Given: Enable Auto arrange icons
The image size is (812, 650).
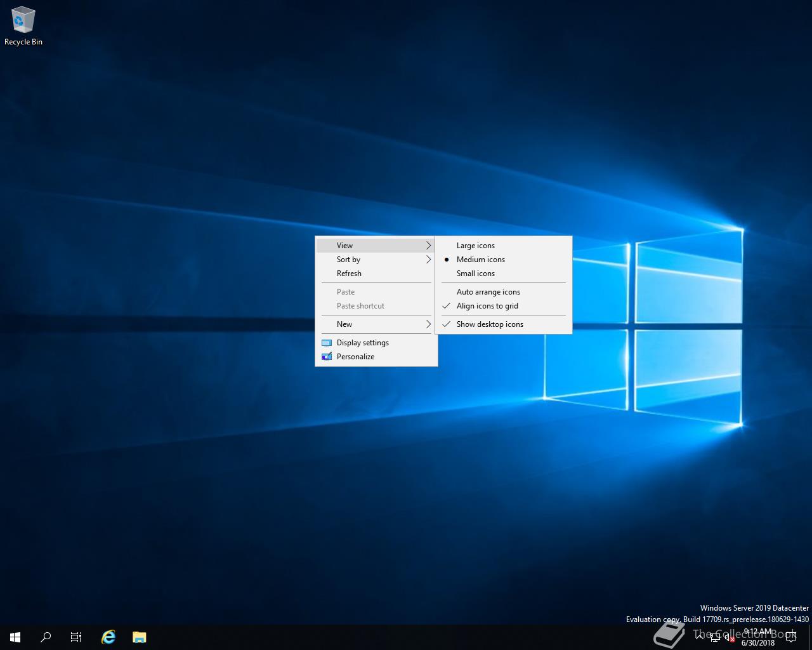Looking at the screenshot, I should click(x=504, y=292).
